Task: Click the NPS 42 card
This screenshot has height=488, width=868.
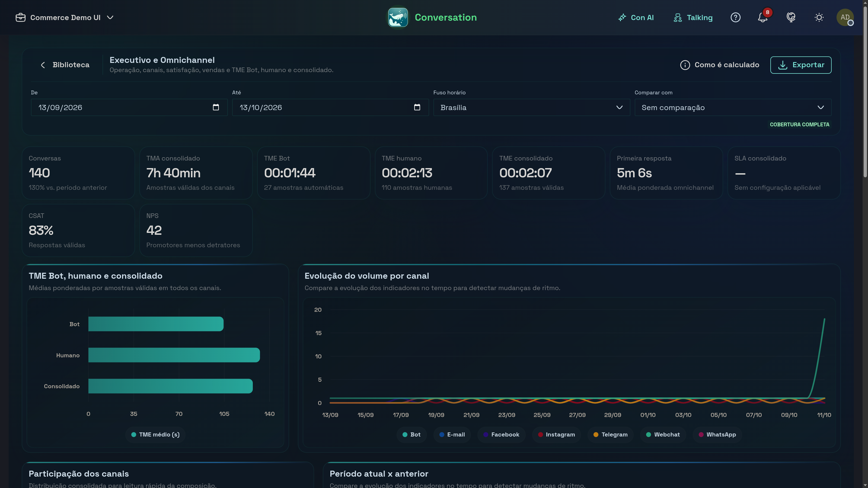Action: point(196,230)
